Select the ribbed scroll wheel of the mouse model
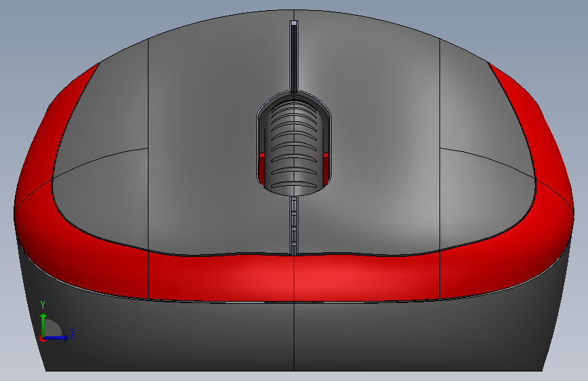Viewport: 588px width, 381px height. tap(294, 147)
